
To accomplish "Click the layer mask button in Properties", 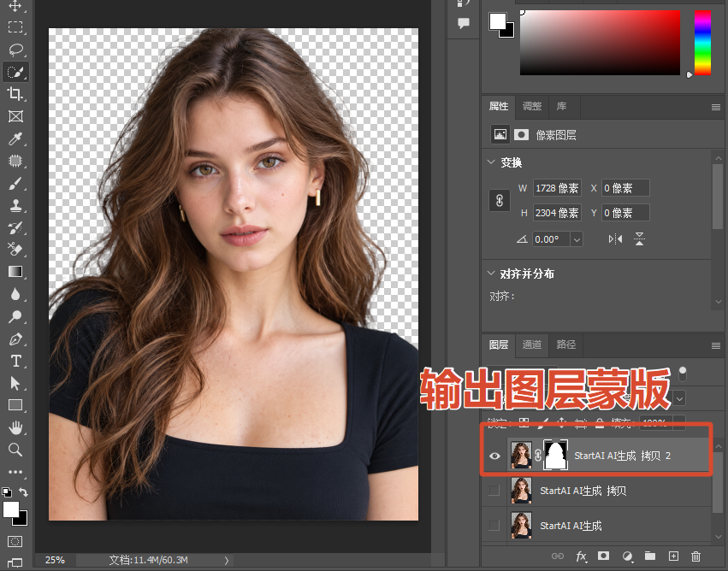I will coord(521,134).
